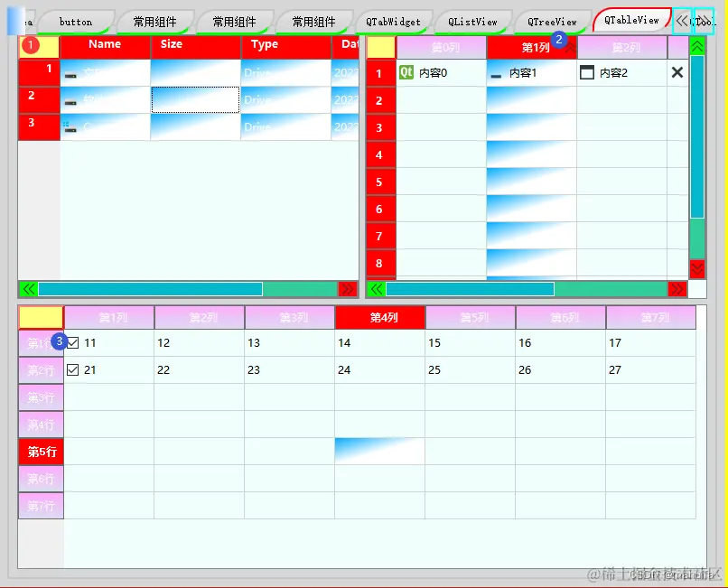The height and width of the screenshot is (588, 728).
Task: Toggle the checkbox next to 11
Action: click(73, 342)
